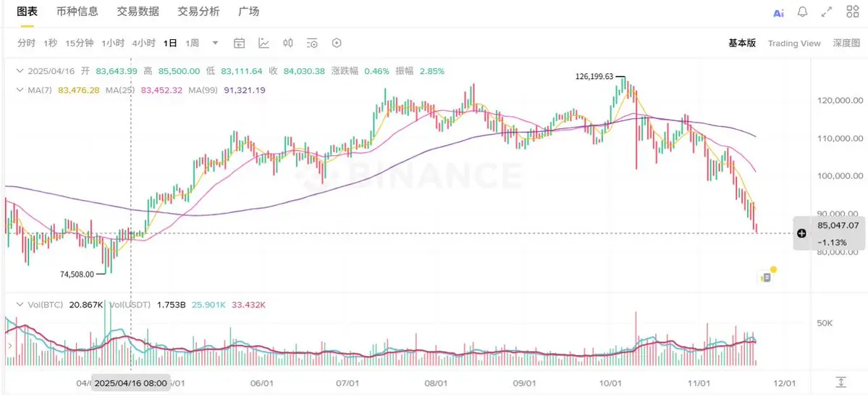
Task: Click the vertical auto-fit scale icon
Action: pos(841,382)
